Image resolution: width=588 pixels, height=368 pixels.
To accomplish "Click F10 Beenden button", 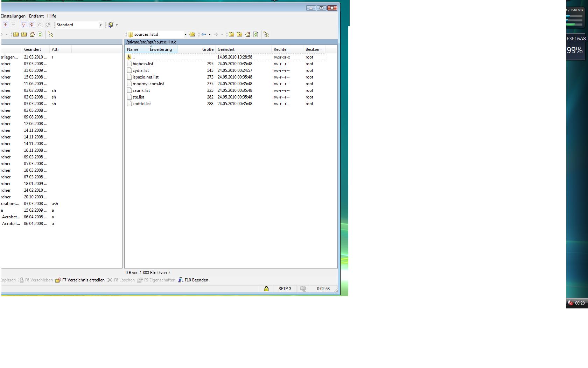I will [x=193, y=280].
